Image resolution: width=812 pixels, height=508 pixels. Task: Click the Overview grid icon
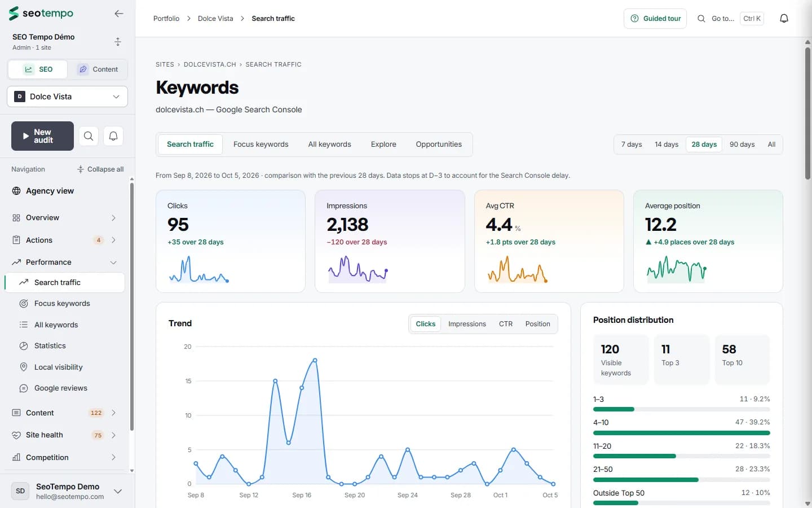[16, 218]
